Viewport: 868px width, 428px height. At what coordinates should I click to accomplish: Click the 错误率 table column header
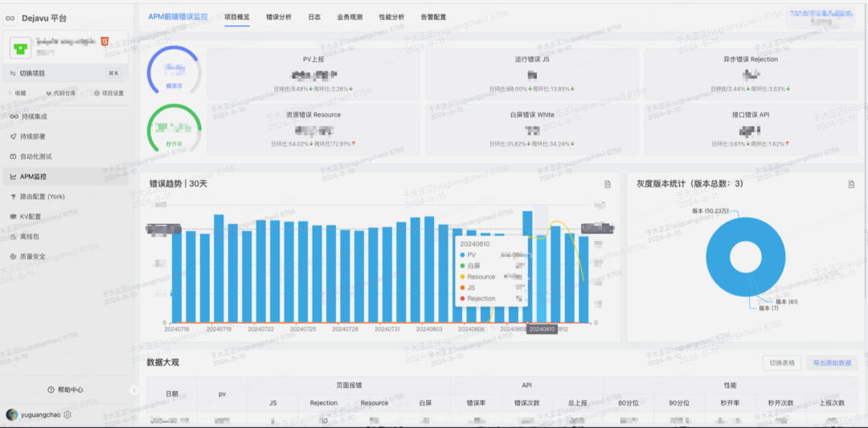(476, 403)
